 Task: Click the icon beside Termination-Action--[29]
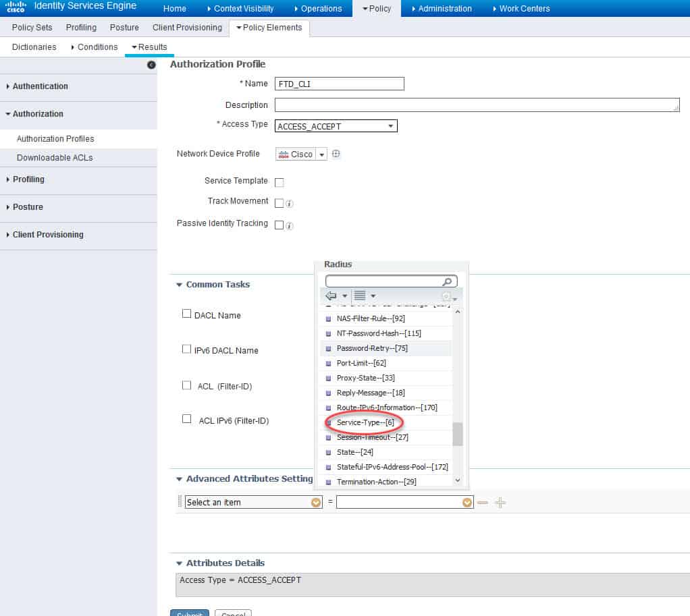coord(328,482)
